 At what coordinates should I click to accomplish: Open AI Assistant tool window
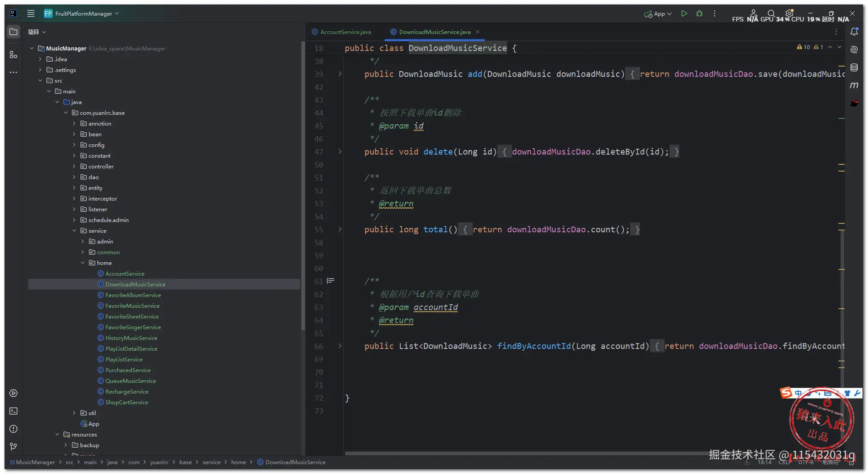click(854, 50)
